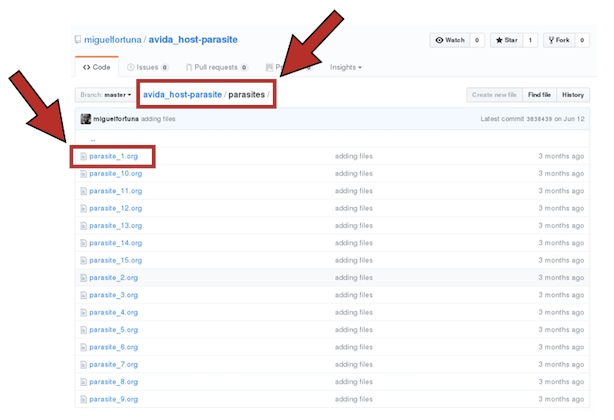Click the file icon beside parasite_14.org
Viewport: 614px width, 420px height.
[83, 243]
